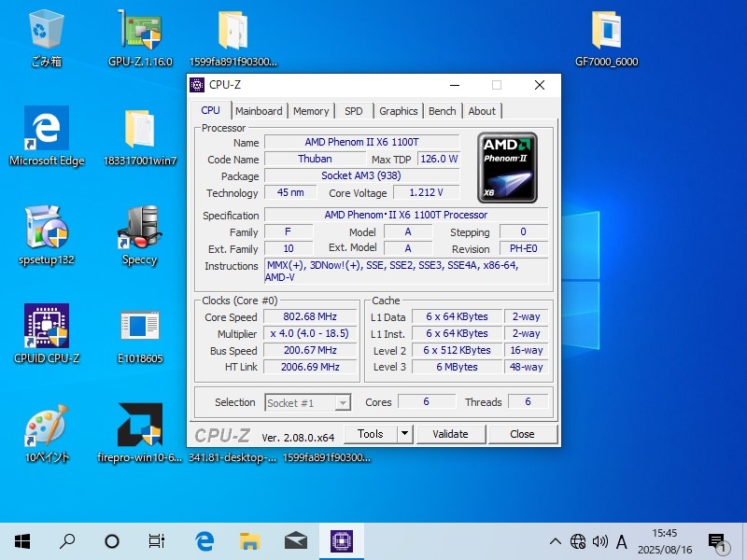Expand the Tools dropdown arrow

click(x=404, y=434)
